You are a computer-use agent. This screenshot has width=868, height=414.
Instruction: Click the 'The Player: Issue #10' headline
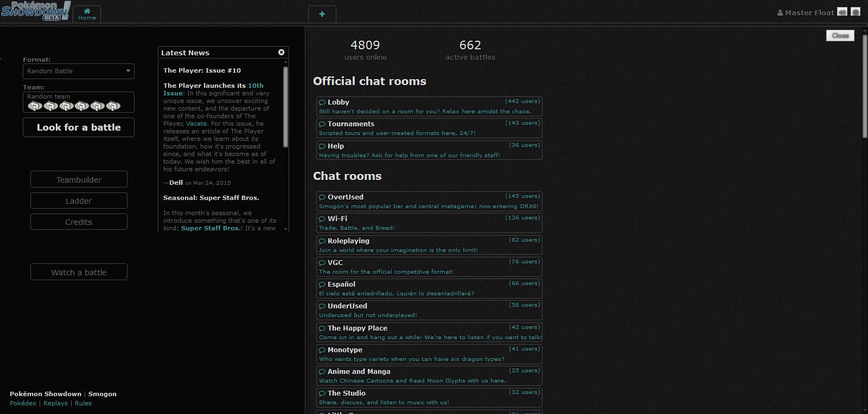[x=202, y=70]
